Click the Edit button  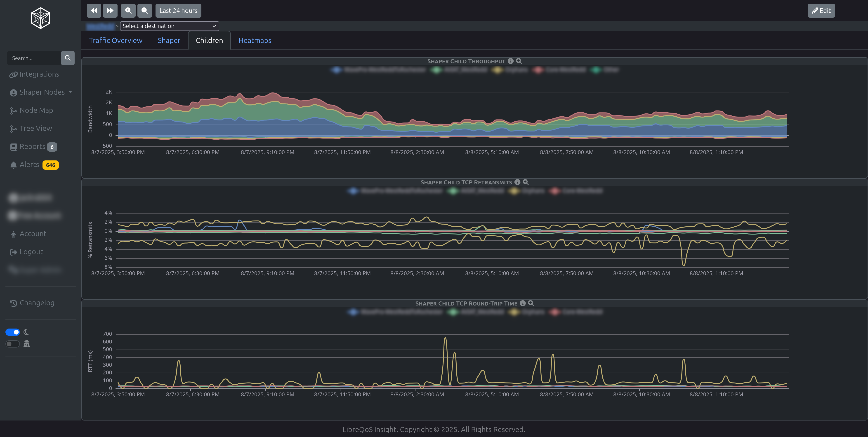pyautogui.click(x=821, y=11)
